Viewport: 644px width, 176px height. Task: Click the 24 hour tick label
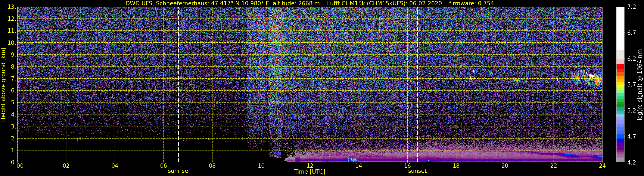(602, 166)
